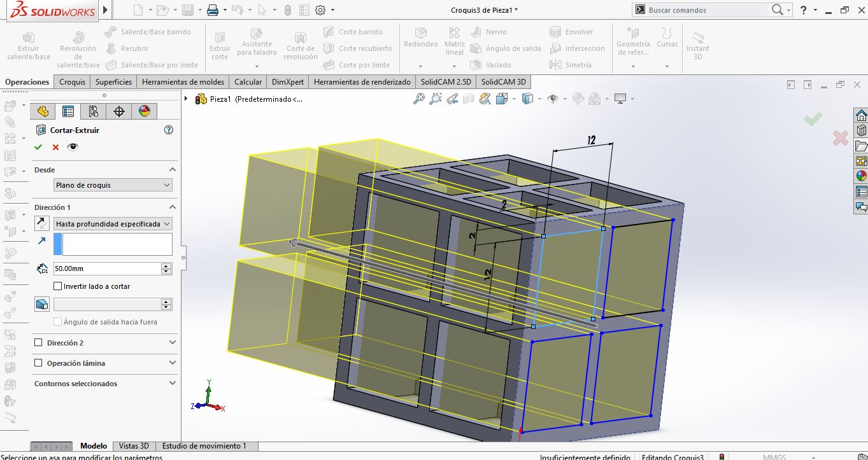Open the Appearances color-ball task pane
The image size is (868, 460).
(861, 176)
